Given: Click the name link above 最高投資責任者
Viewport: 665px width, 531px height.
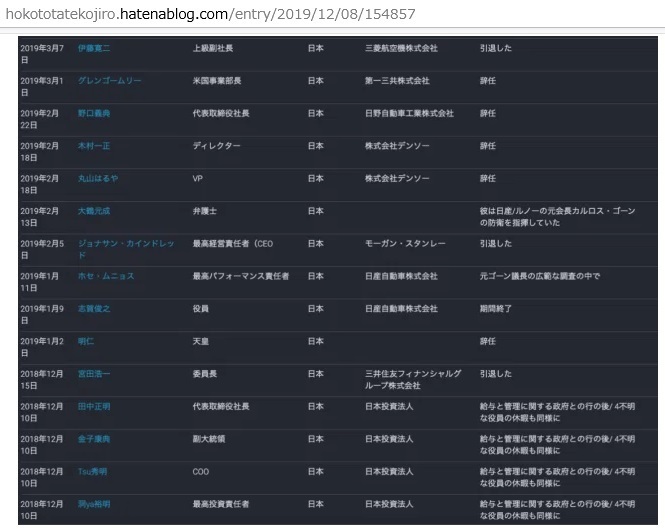Looking at the screenshot, I should [94, 505].
